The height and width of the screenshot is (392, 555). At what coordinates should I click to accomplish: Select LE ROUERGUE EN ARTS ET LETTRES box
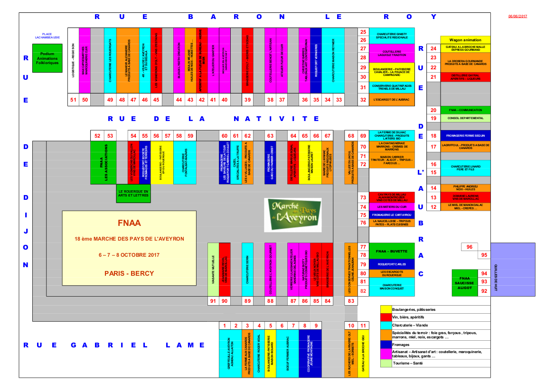pos(133,194)
